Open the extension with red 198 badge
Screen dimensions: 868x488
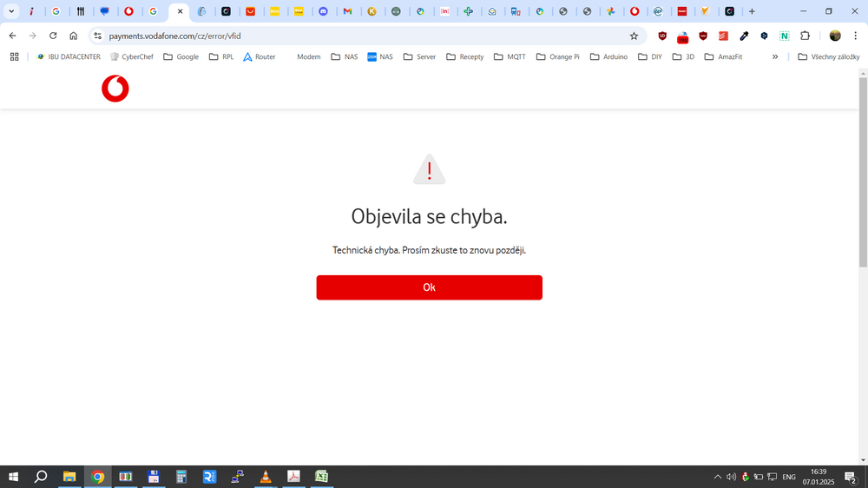pos(682,36)
